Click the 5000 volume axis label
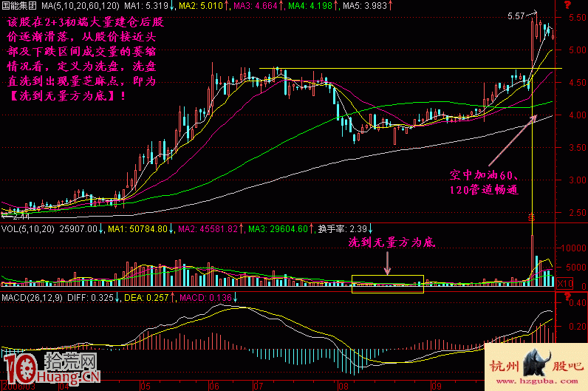The image size is (588, 391). [x=576, y=267]
